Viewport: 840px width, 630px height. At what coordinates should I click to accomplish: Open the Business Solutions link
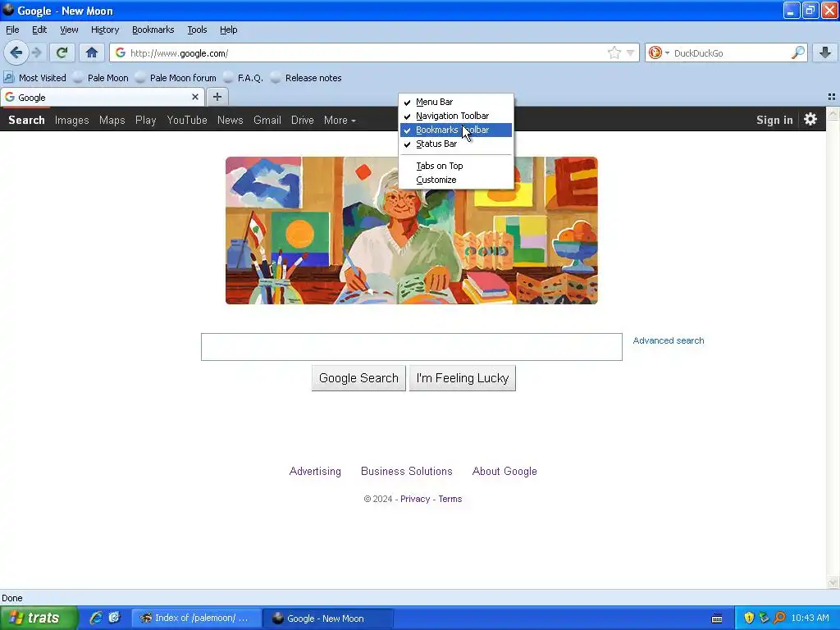tap(407, 472)
